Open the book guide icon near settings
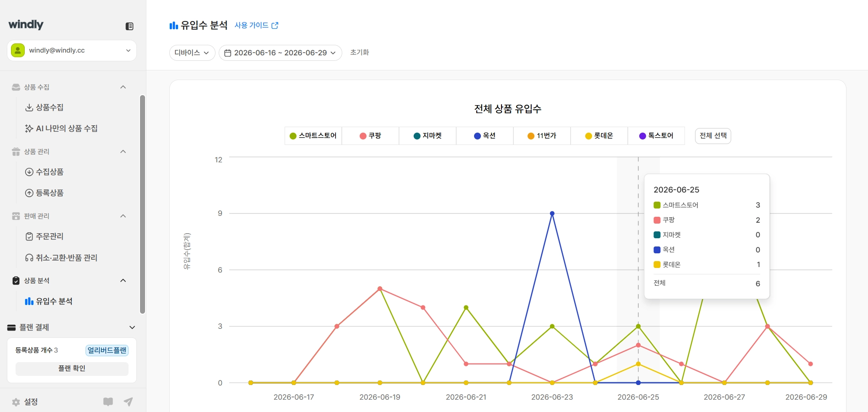 [108, 402]
